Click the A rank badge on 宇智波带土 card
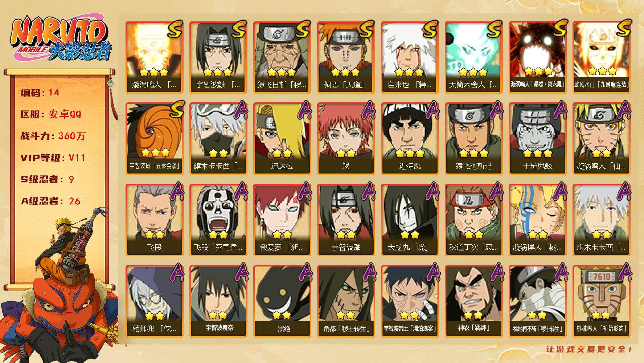644x363 pixels. (x=432, y=273)
